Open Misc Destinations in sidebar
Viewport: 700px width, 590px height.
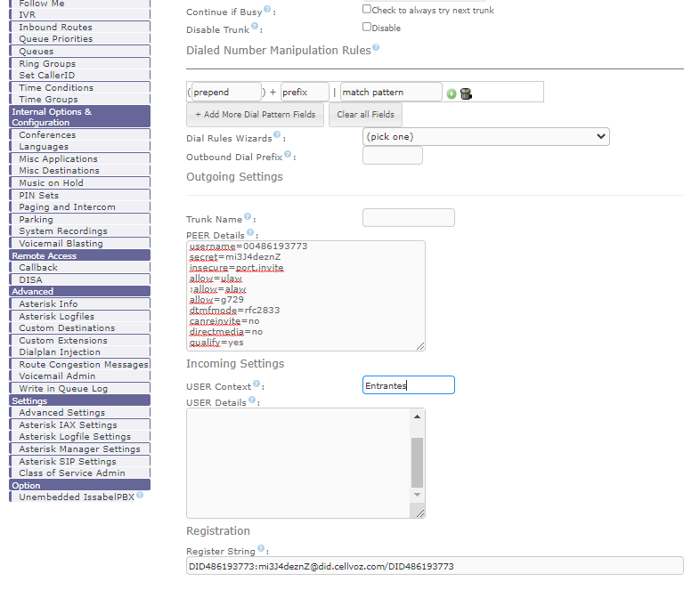coord(60,170)
